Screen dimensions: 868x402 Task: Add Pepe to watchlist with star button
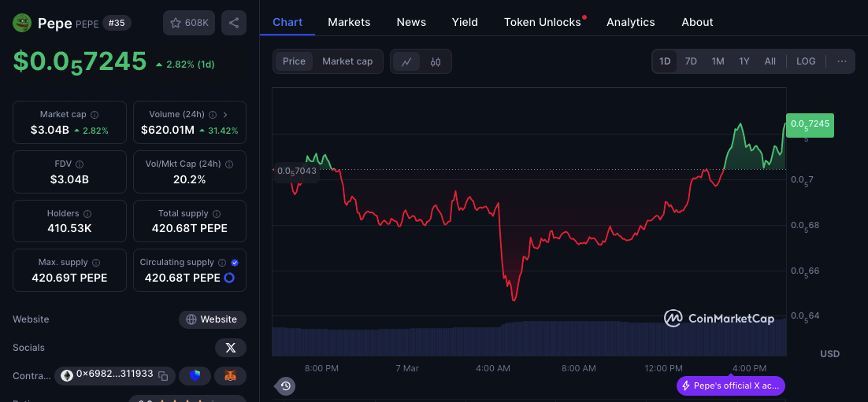tap(189, 23)
